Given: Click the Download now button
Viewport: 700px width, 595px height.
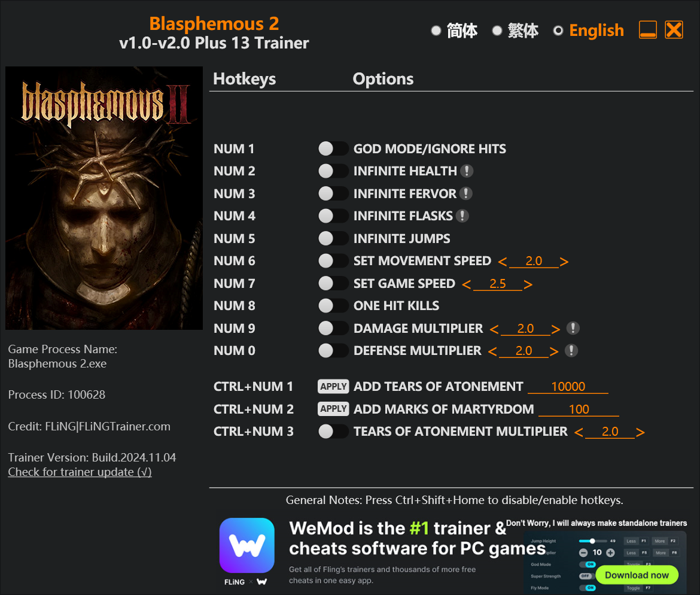Looking at the screenshot, I should (637, 575).
